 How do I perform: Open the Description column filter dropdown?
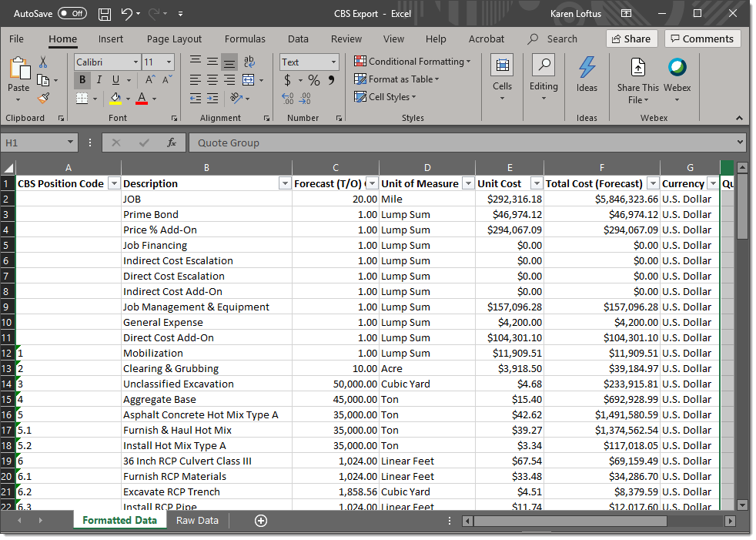point(284,183)
